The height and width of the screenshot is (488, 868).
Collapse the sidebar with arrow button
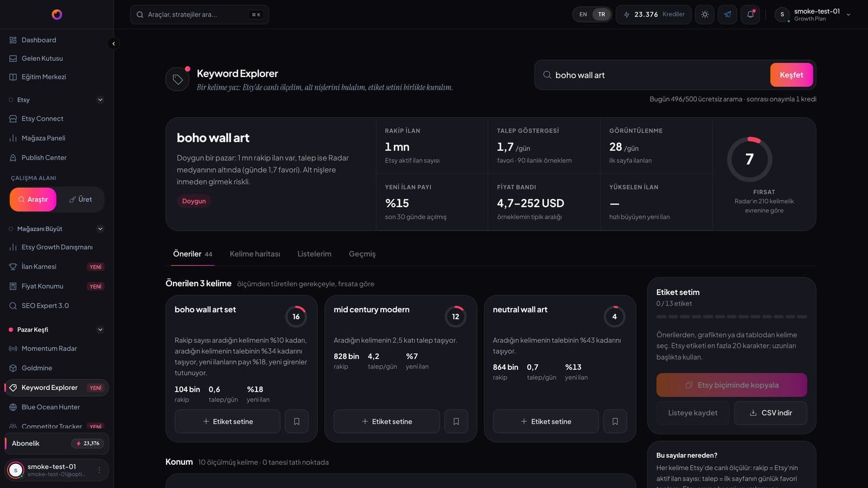pyautogui.click(x=113, y=43)
